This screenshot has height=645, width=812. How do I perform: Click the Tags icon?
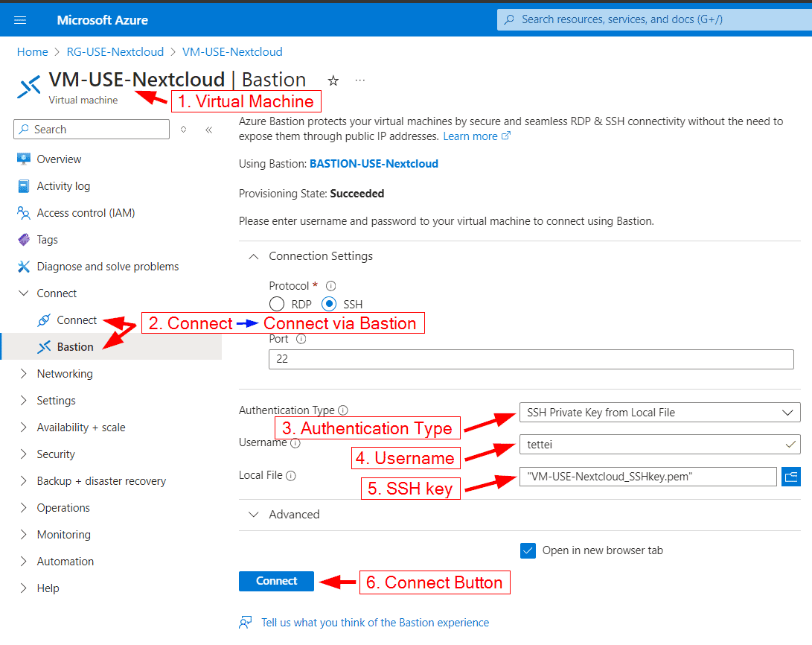click(x=23, y=239)
